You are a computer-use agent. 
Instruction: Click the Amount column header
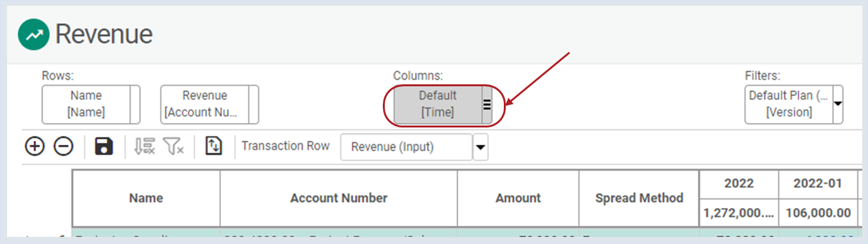519,198
